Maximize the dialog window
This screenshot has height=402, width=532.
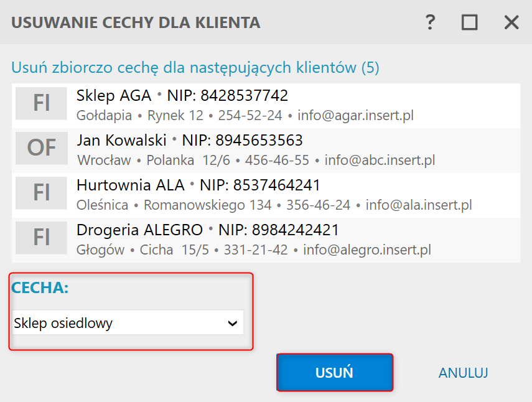pos(470,23)
